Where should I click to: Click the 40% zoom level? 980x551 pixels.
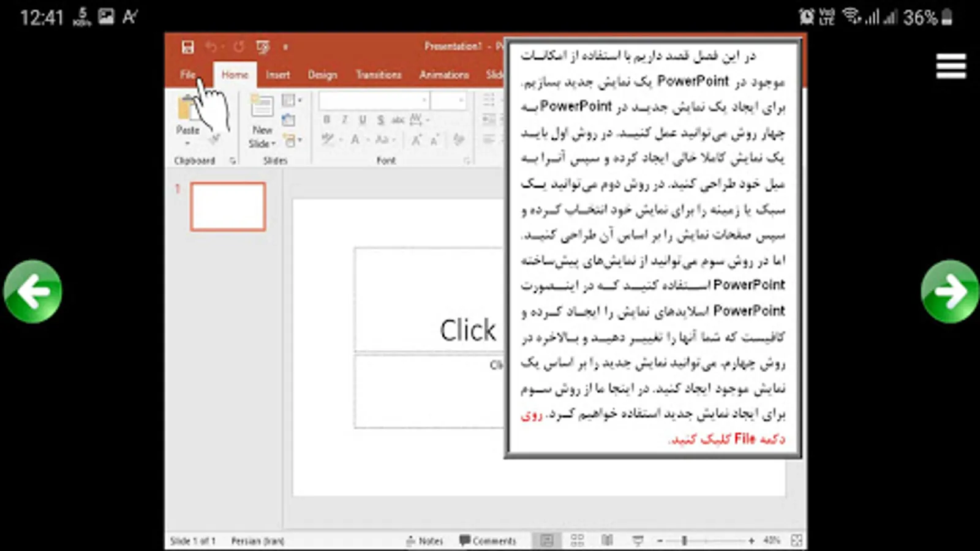point(772,541)
